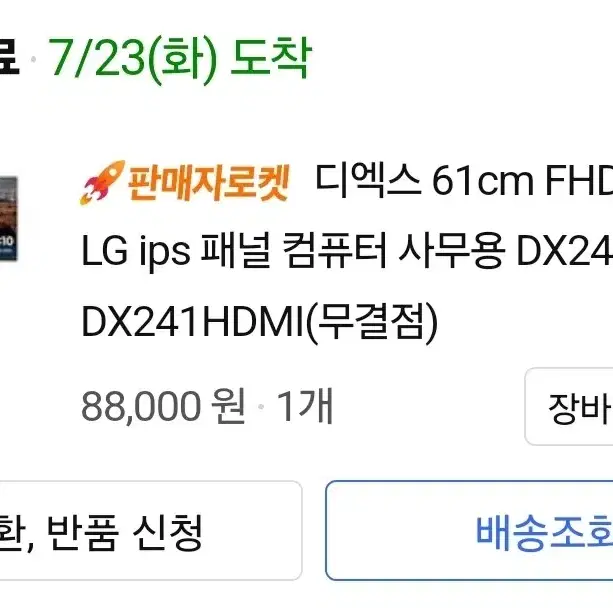613x613 pixels.
Task: Click the 88,000 원 price
Action: [163, 406]
